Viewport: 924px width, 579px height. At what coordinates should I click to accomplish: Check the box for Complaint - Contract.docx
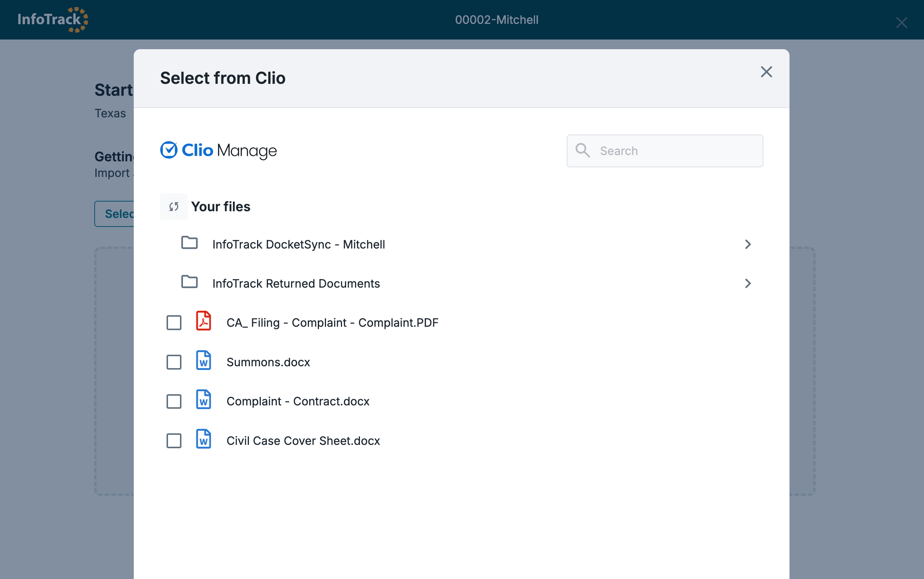[x=174, y=401]
